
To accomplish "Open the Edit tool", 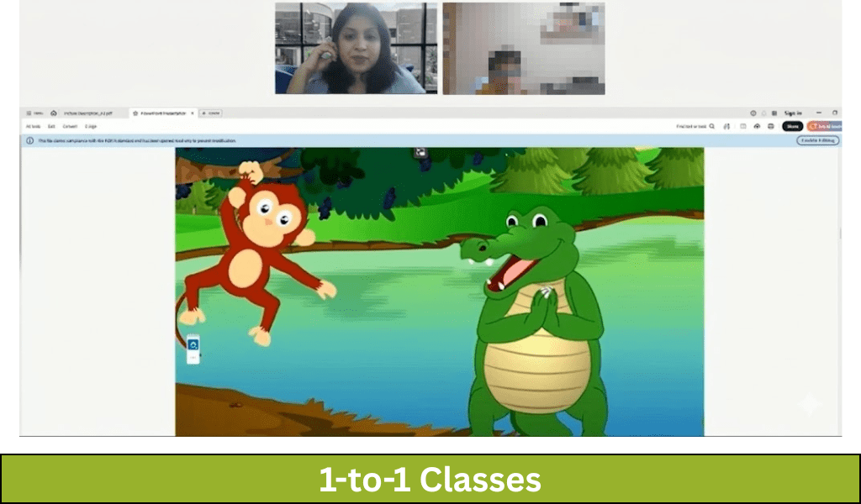I will click(x=51, y=126).
